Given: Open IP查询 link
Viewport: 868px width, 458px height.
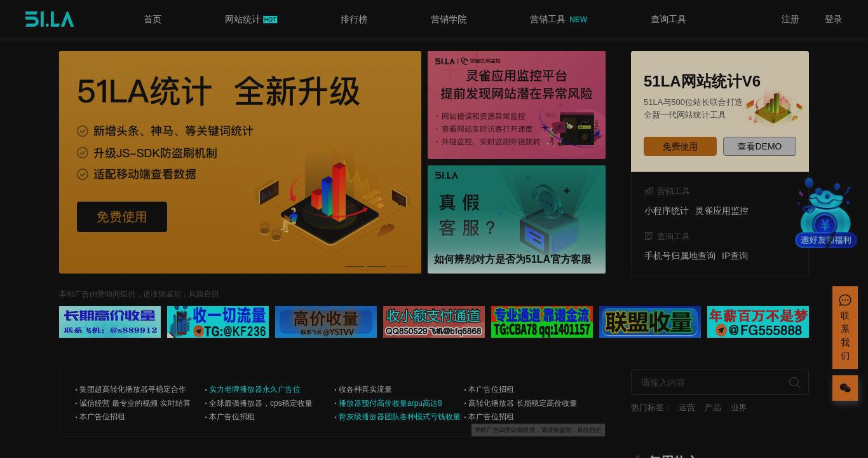Looking at the screenshot, I should click(735, 256).
